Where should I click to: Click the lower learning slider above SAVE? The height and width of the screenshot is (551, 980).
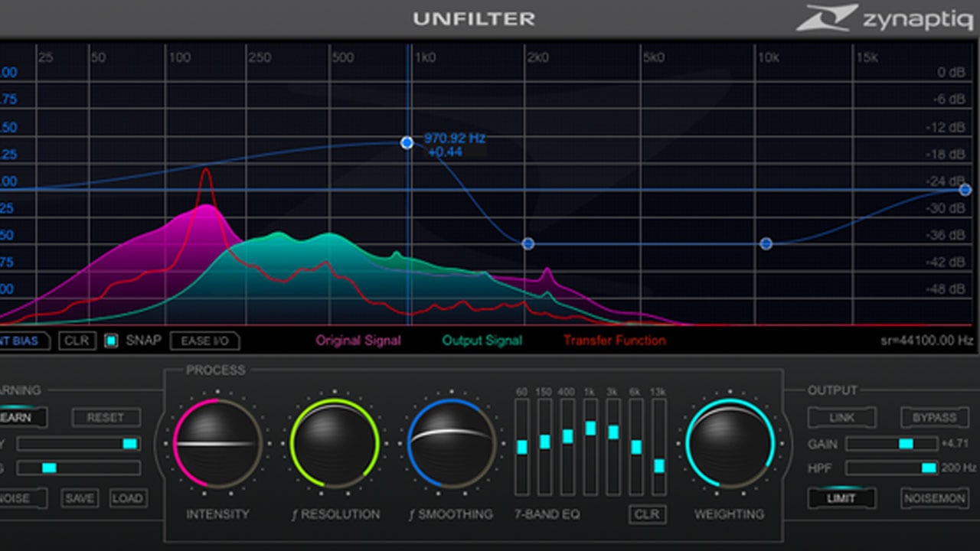(79, 468)
